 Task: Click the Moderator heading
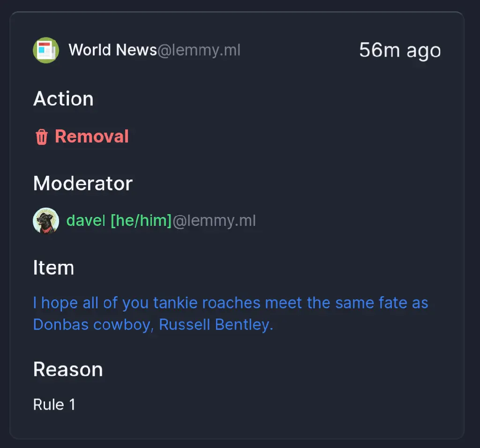83,183
